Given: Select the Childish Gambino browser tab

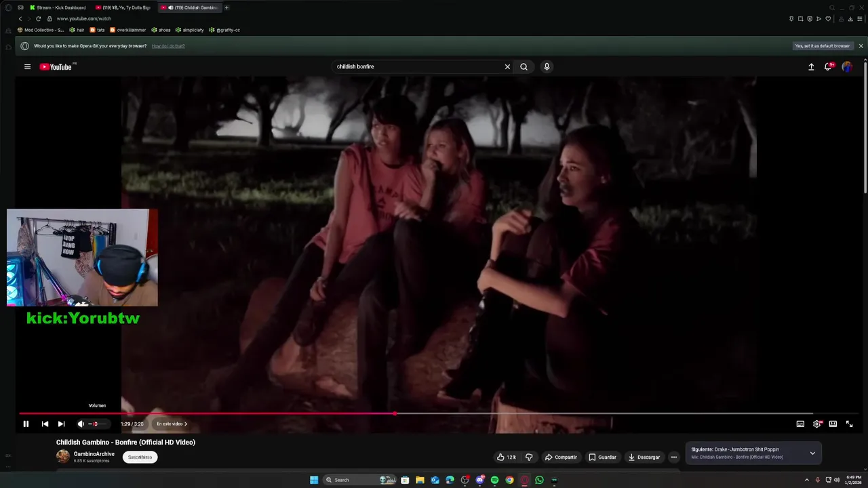Looking at the screenshot, I should point(189,7).
